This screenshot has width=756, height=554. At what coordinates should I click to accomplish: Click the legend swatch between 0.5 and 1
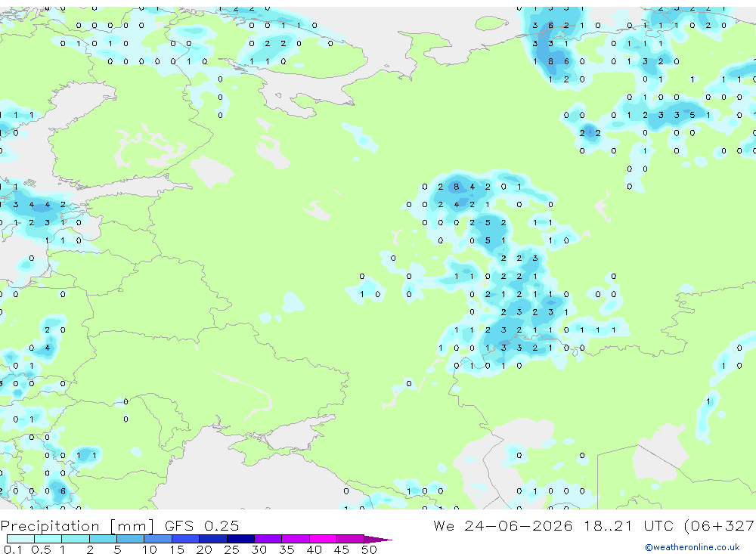48,539
